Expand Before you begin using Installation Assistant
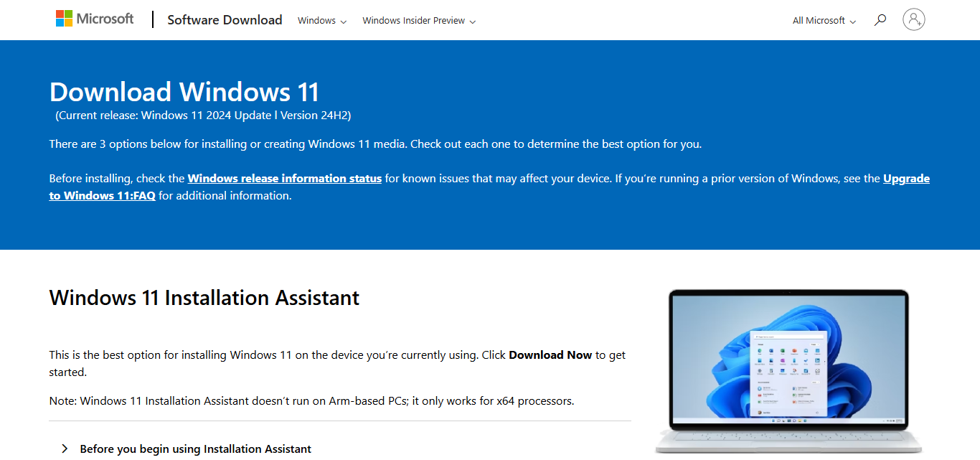 (x=187, y=449)
